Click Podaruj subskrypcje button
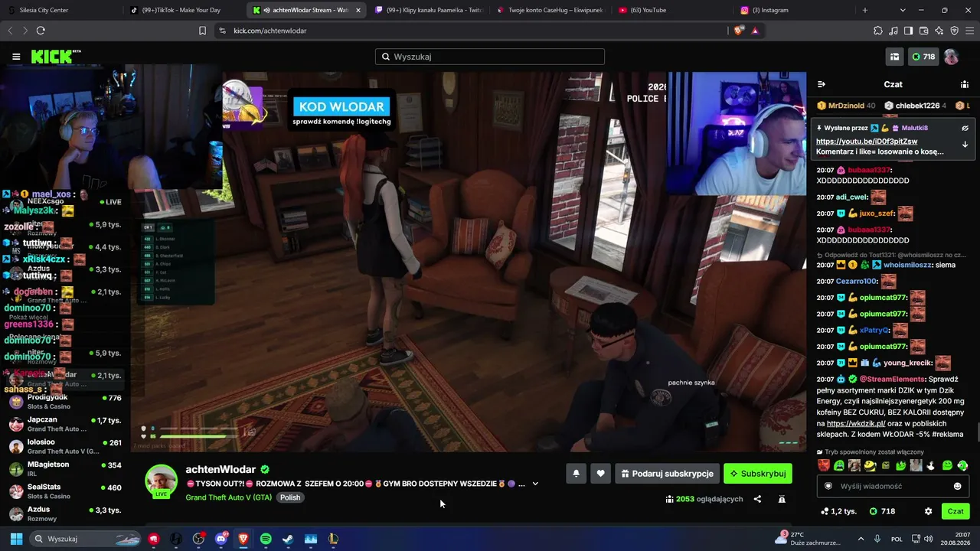 [x=667, y=474]
